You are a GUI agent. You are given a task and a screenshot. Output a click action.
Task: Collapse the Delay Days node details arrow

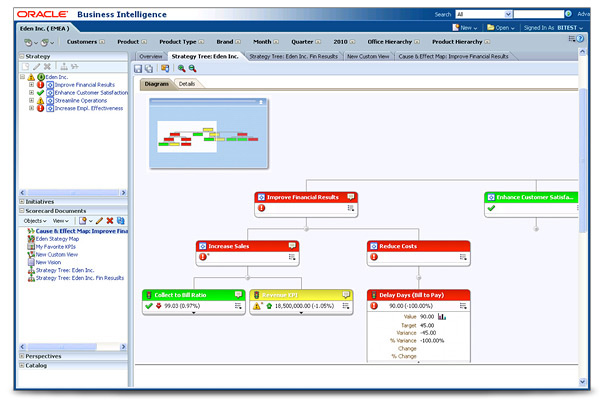pyautogui.click(x=419, y=361)
